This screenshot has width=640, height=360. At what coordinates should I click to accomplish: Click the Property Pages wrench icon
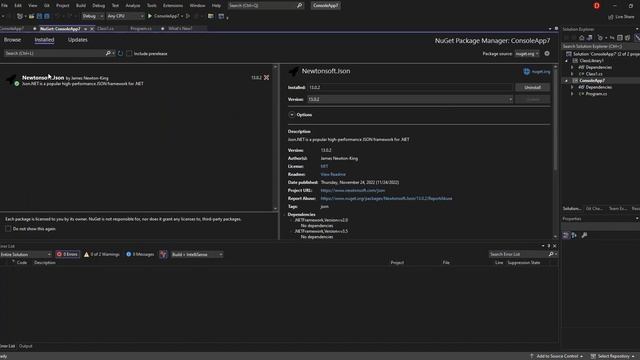(x=584, y=235)
